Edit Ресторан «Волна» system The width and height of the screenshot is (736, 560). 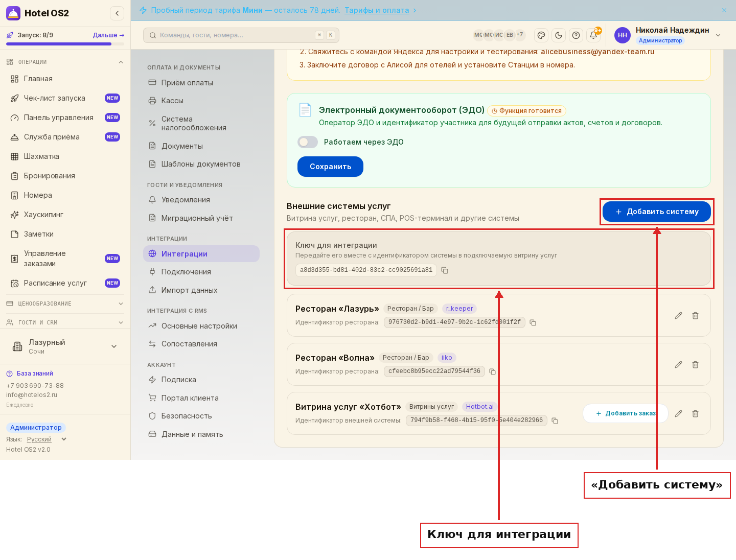point(678,365)
